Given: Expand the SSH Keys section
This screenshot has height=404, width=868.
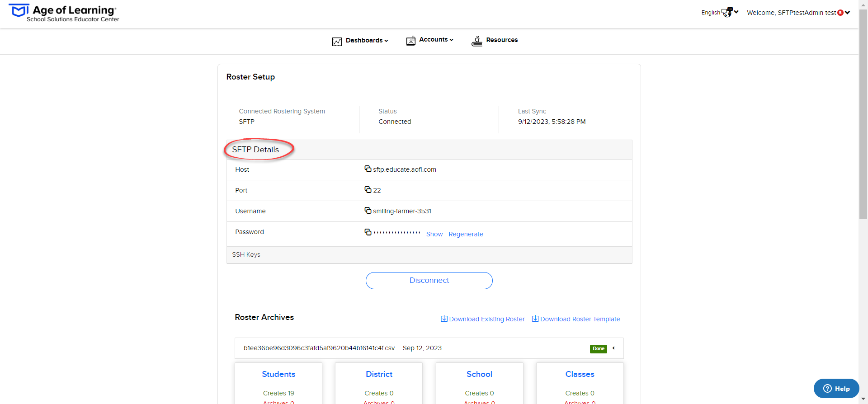Looking at the screenshot, I should click(x=429, y=254).
